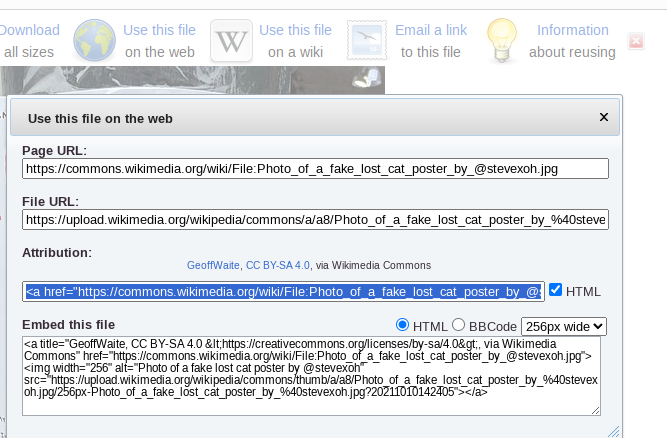
Task: Open the GeoffWaite author link
Action: point(213,266)
